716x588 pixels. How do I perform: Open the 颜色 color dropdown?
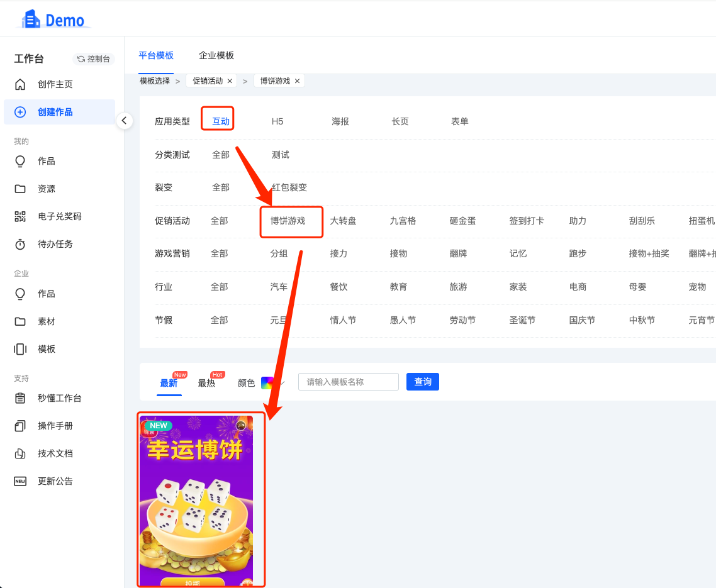[273, 382]
